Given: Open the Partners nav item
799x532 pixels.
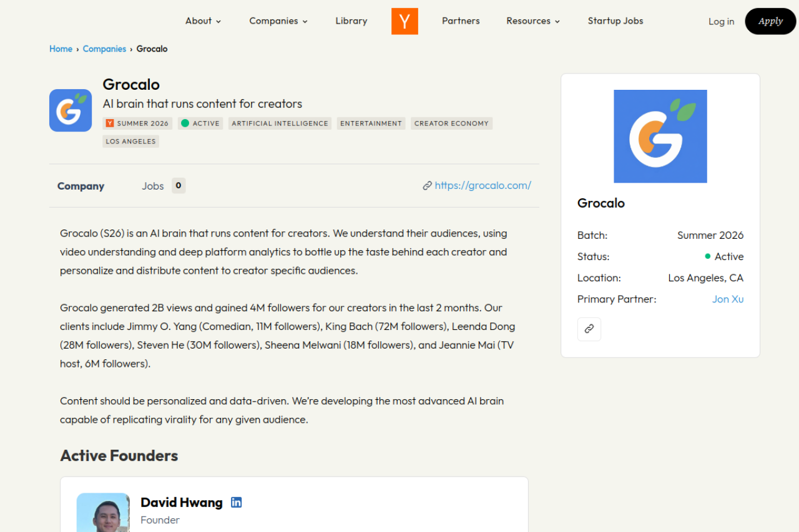Looking at the screenshot, I should tap(461, 21).
